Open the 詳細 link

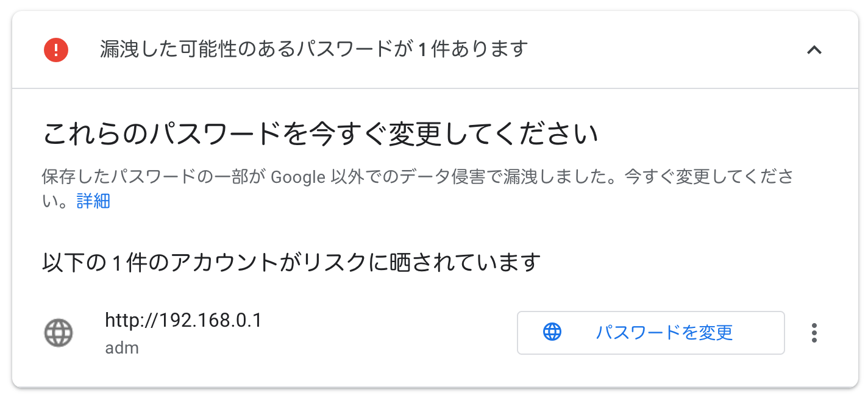click(93, 201)
